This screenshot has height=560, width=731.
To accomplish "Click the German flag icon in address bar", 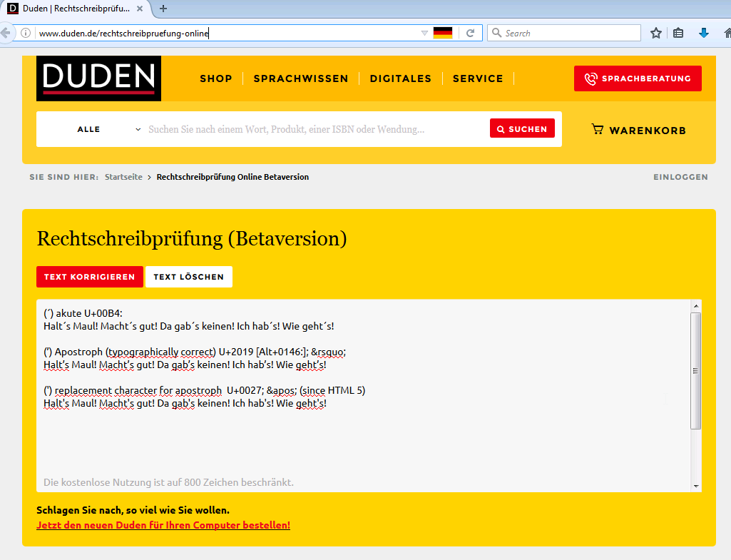I will tap(442, 33).
